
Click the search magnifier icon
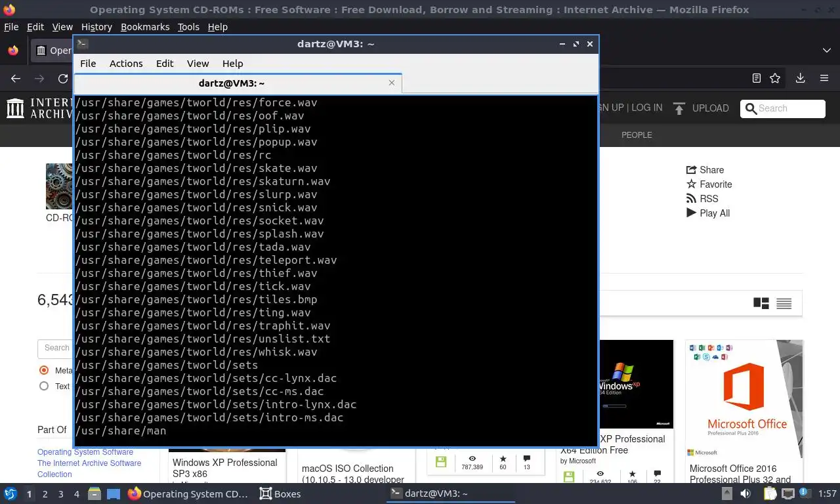(751, 109)
